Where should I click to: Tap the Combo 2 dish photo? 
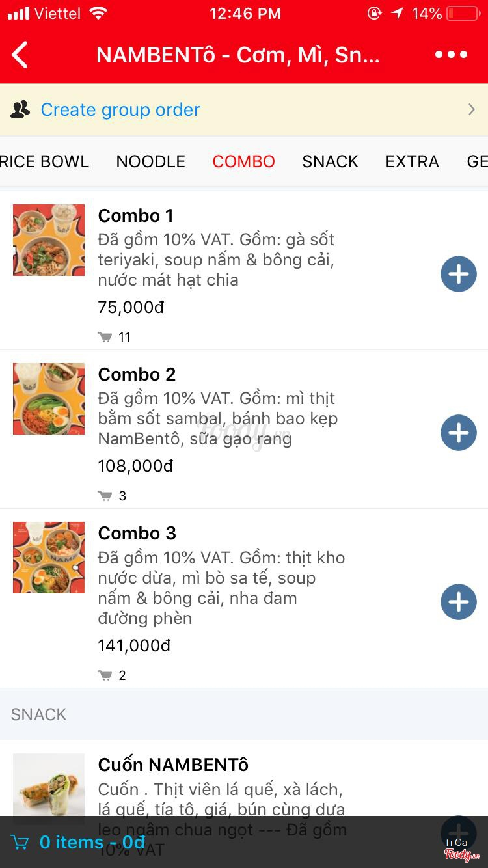[x=49, y=399]
